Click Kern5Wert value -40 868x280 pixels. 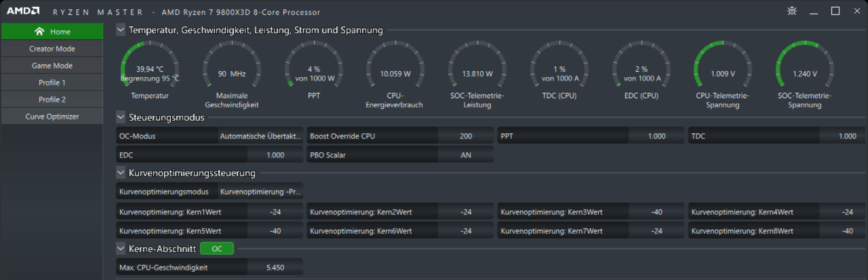(275, 231)
